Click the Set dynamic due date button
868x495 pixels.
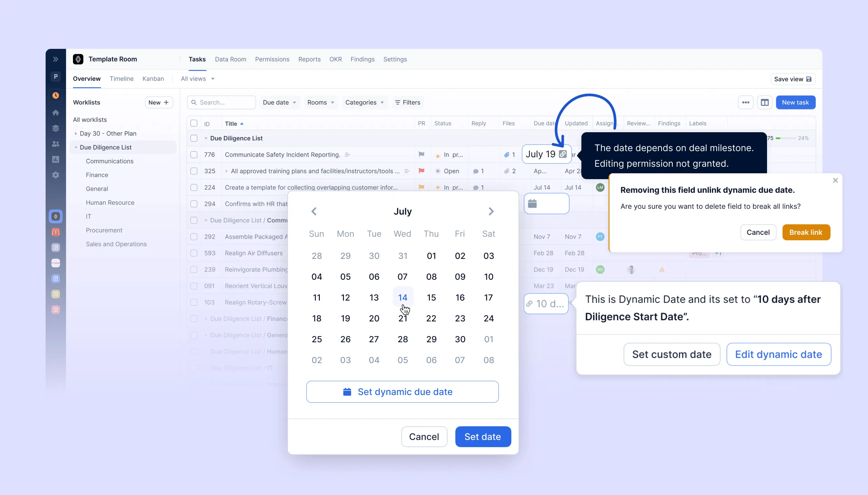pos(402,392)
